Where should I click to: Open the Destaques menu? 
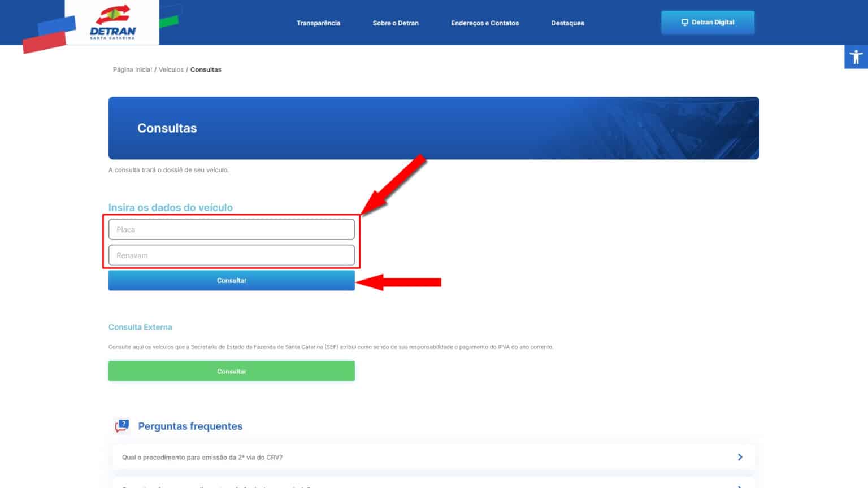click(x=567, y=23)
